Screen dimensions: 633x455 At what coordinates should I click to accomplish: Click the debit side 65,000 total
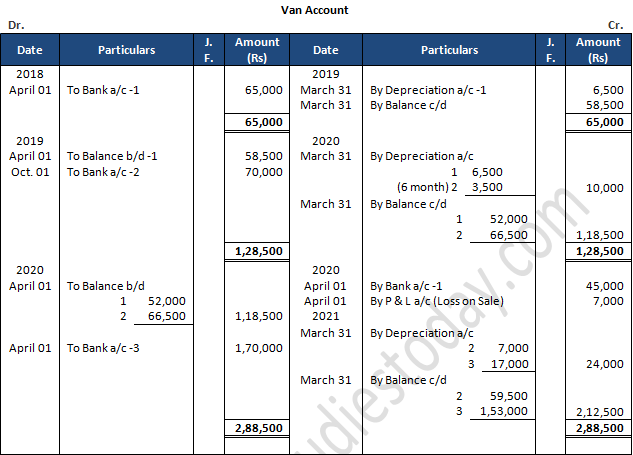[264, 122]
